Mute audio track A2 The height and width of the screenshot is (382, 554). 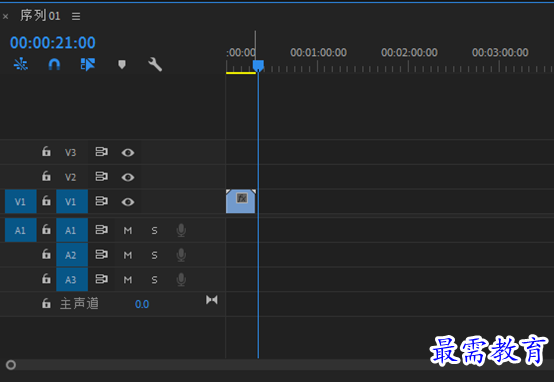point(128,255)
